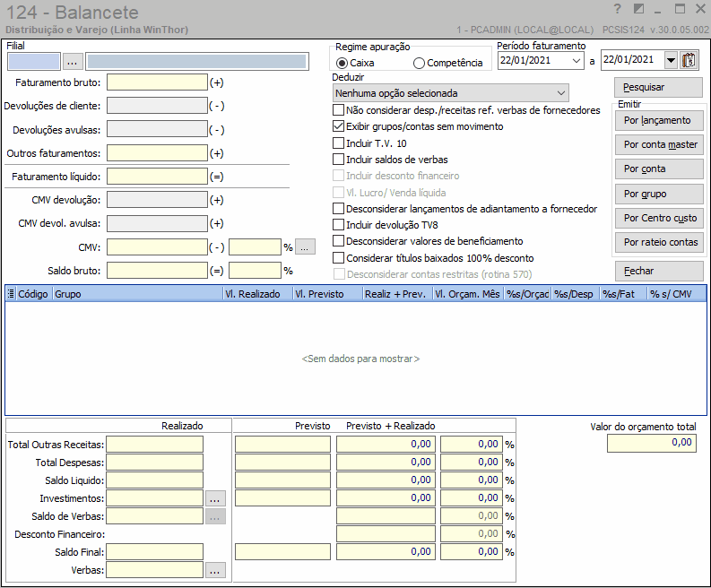Open the help question mark icon
711x588 pixels.
click(x=617, y=9)
